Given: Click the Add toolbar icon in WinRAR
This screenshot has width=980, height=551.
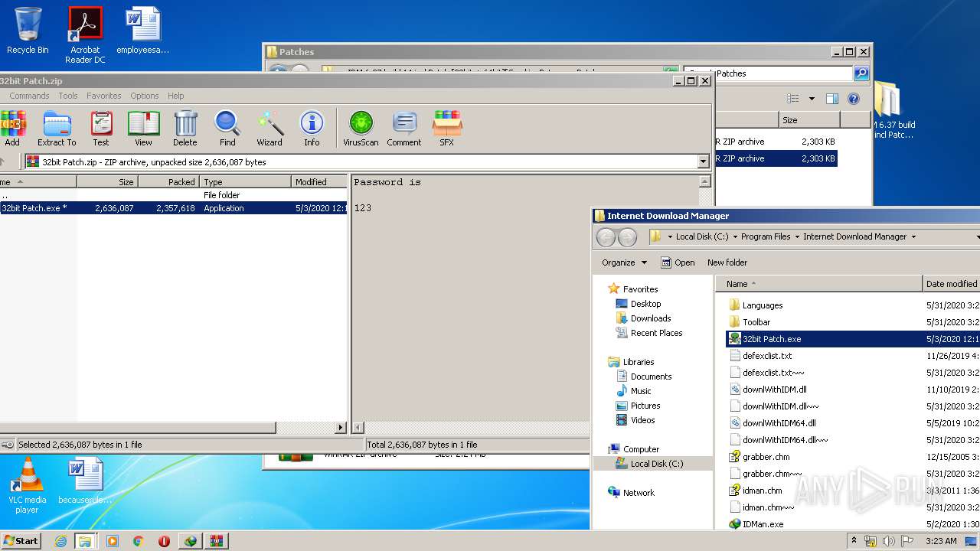Looking at the screenshot, I should tap(12, 128).
